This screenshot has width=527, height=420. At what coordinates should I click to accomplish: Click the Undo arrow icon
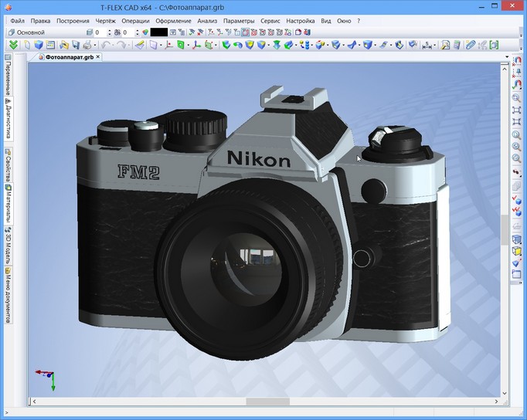(106, 45)
